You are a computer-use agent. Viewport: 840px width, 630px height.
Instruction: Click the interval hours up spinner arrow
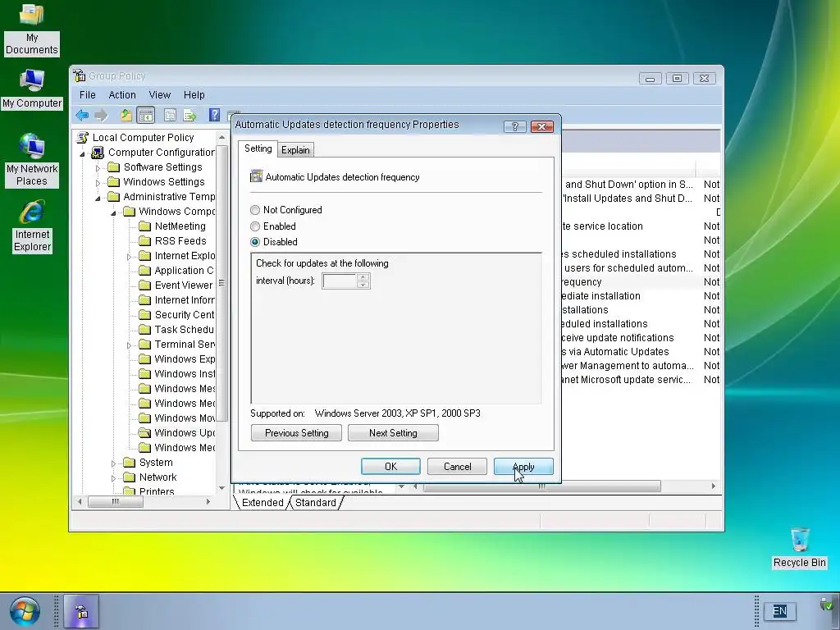(363, 277)
